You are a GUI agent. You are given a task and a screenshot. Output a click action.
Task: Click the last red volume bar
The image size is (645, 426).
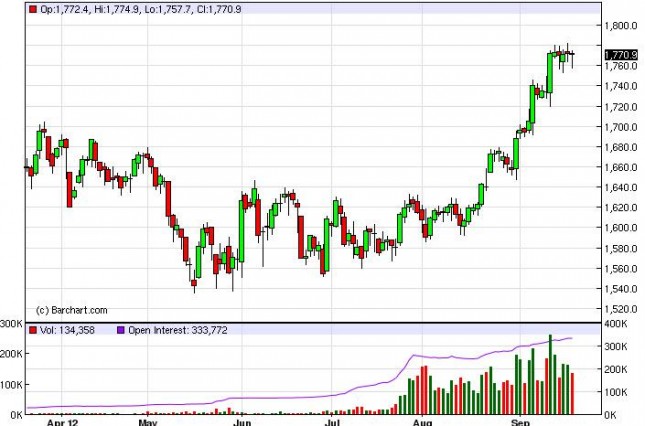572,394
